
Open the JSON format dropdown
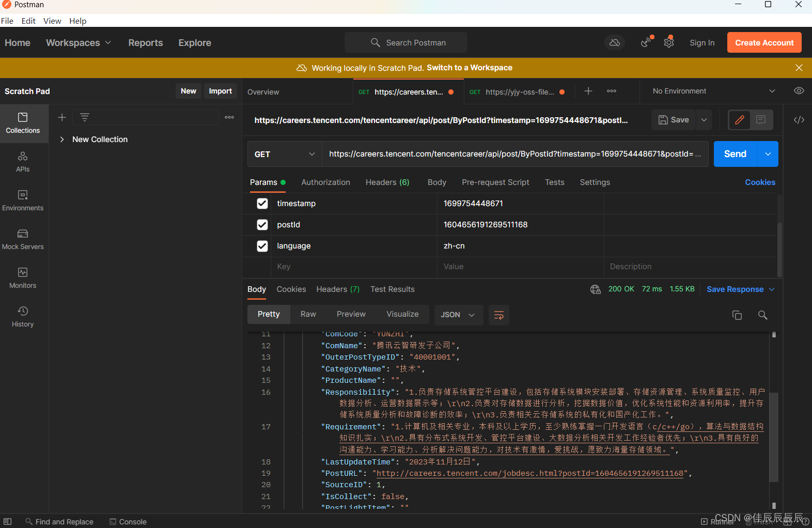[458, 315]
